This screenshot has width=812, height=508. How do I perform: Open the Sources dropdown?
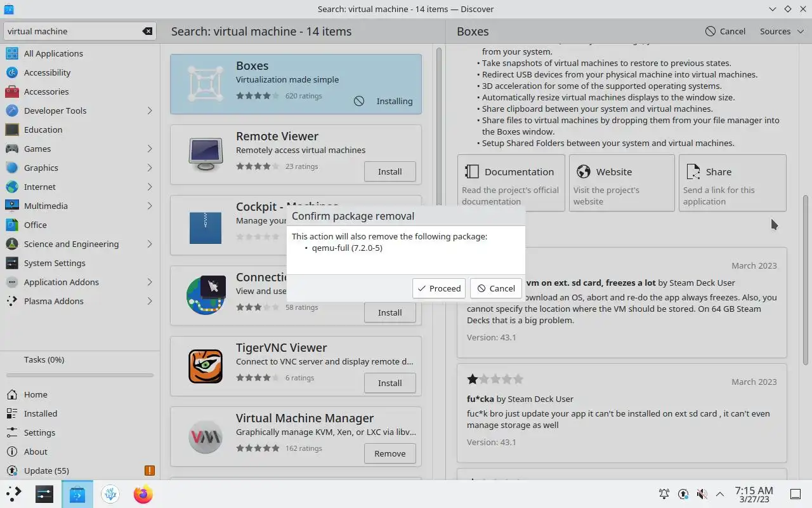(782, 31)
